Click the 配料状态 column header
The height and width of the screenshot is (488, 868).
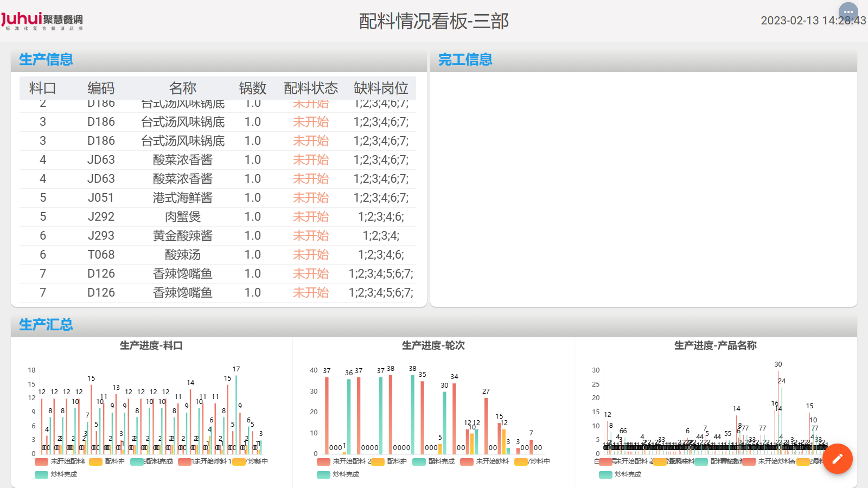(x=311, y=88)
